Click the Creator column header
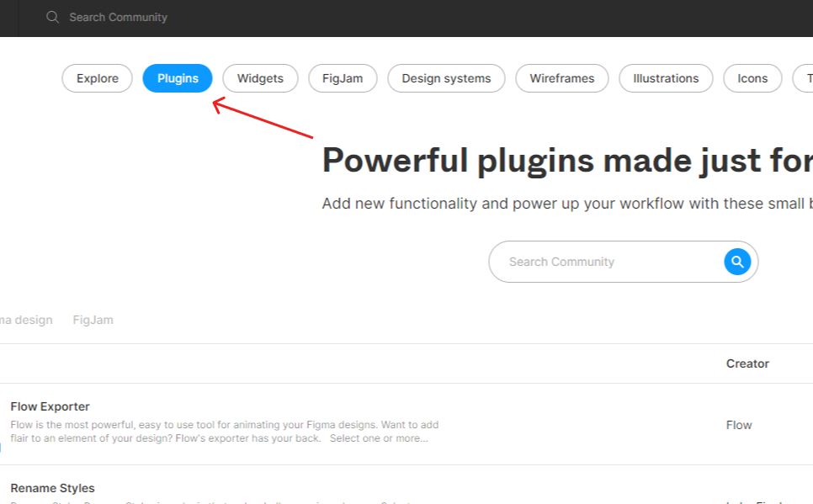The width and height of the screenshot is (813, 504). (747, 363)
